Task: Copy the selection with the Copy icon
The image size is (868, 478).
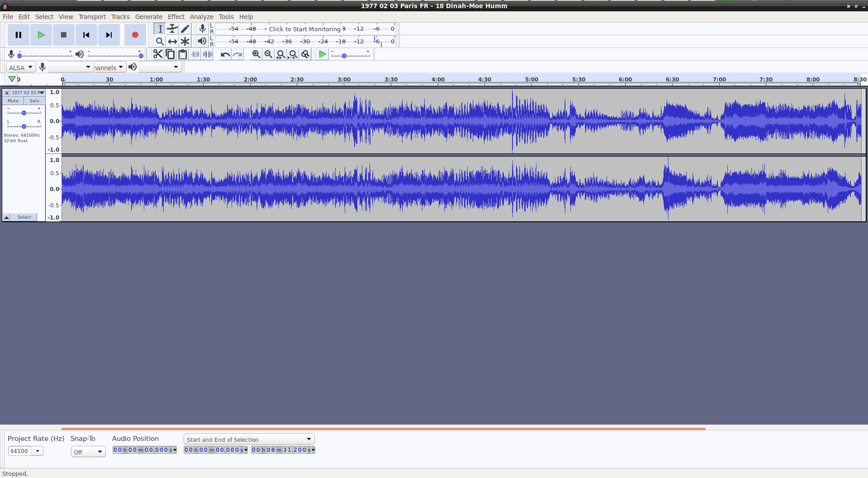Action: (170, 54)
